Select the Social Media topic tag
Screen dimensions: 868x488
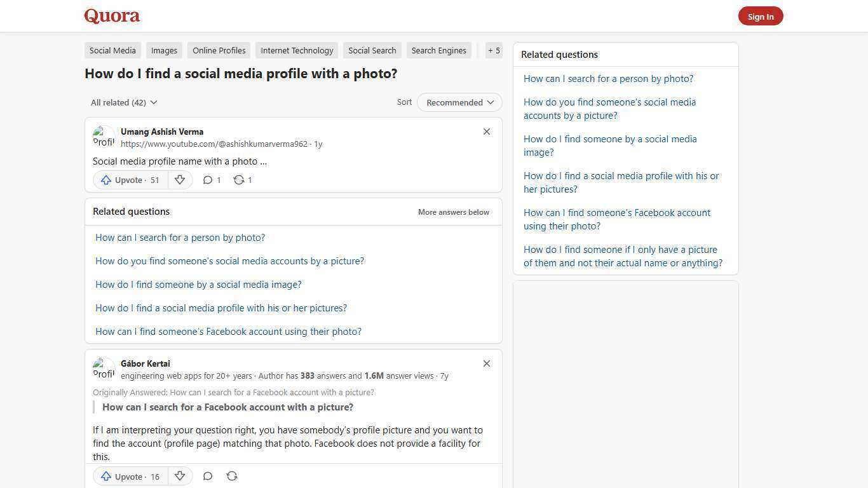(x=112, y=50)
